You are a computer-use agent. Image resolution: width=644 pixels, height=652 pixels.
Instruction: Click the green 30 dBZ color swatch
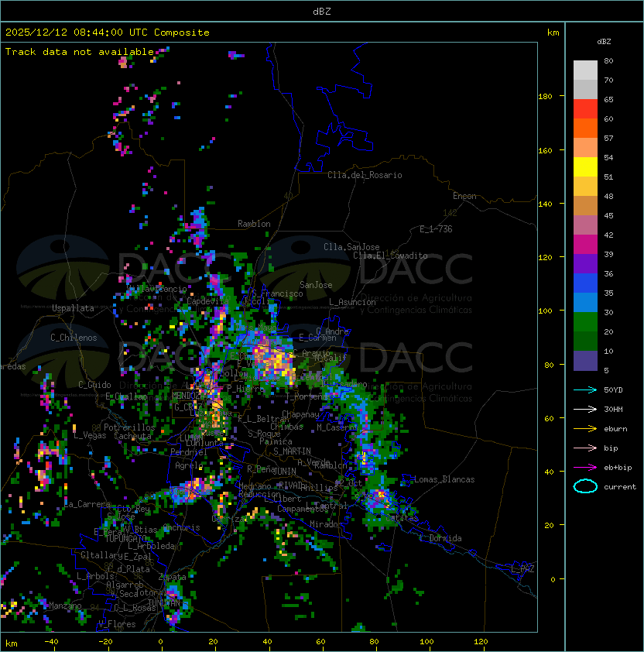point(585,321)
